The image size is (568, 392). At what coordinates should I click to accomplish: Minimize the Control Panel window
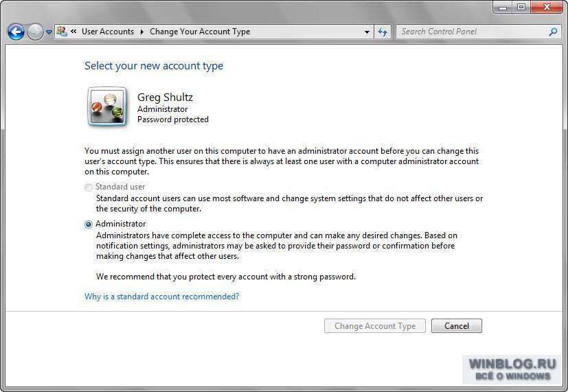click(503, 8)
